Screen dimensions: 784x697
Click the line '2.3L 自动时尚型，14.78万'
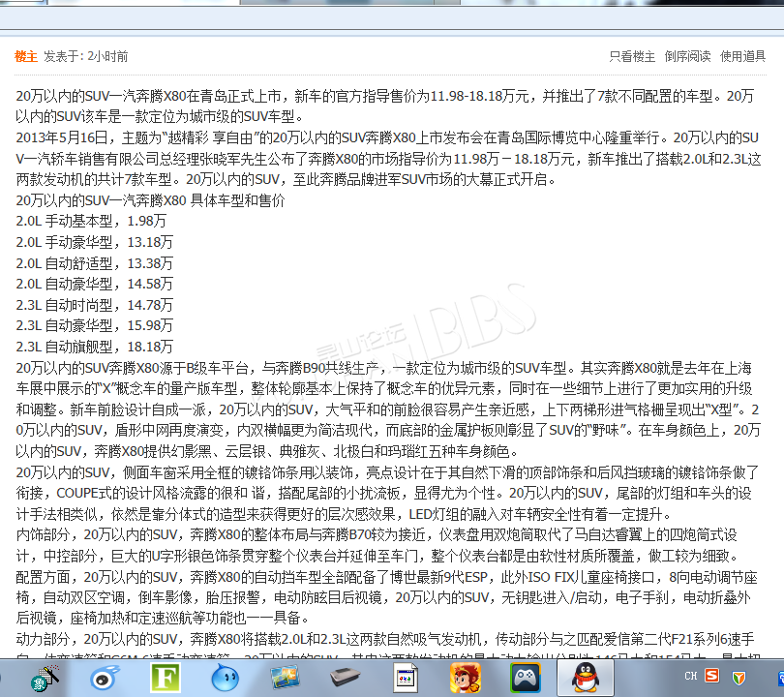click(95, 305)
